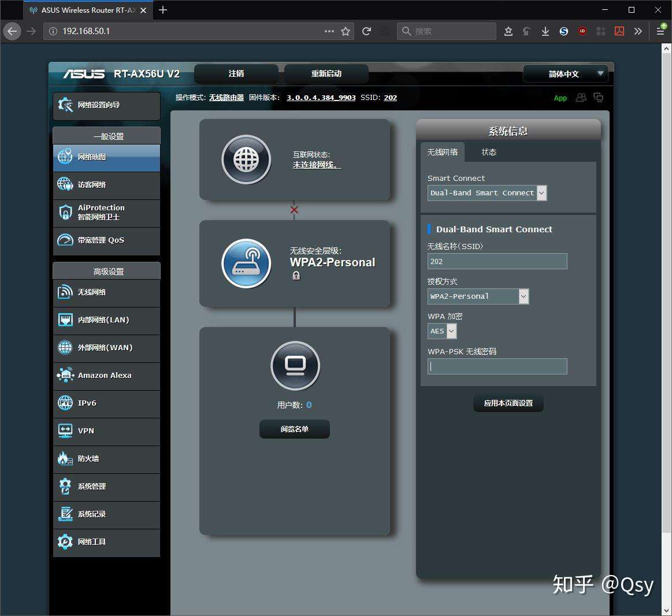Click the user count value 0
The image size is (672, 616).
pos(309,405)
